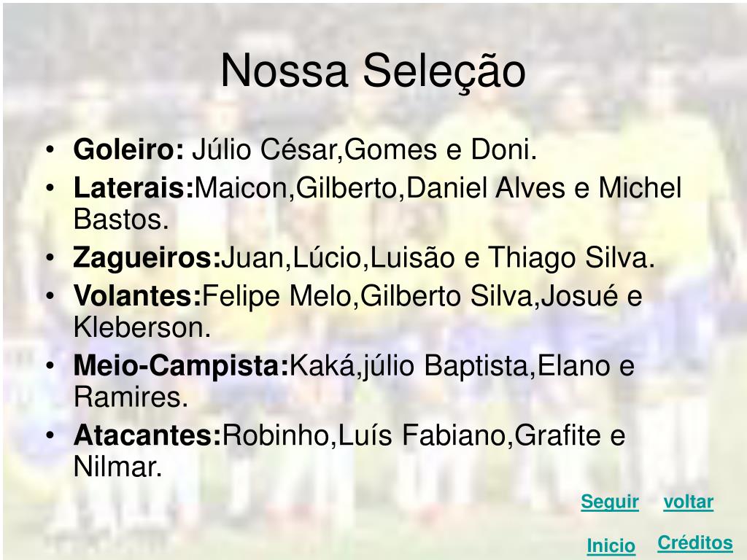Follow the voltar link

tap(689, 502)
